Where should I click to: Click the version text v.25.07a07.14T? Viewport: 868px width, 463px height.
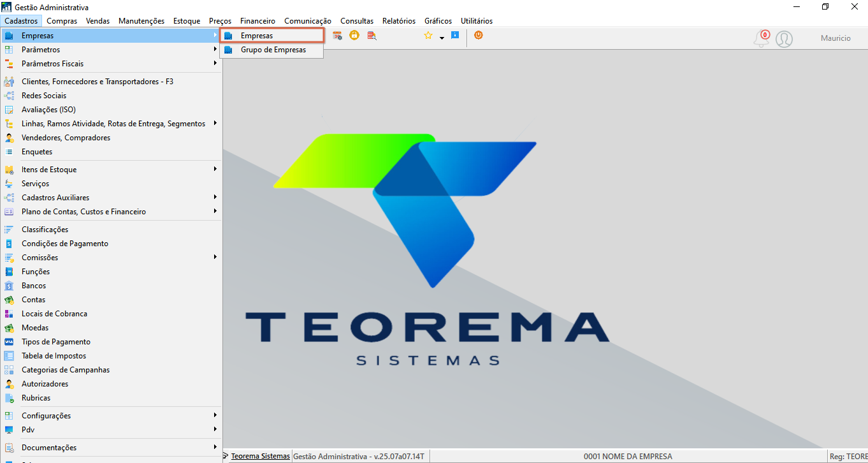(x=398, y=456)
